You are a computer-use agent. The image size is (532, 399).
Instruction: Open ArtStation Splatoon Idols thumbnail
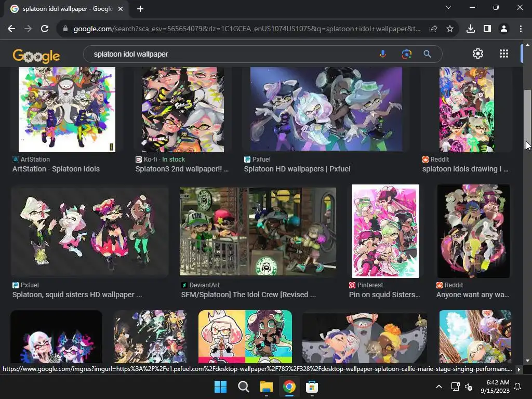[67, 109]
